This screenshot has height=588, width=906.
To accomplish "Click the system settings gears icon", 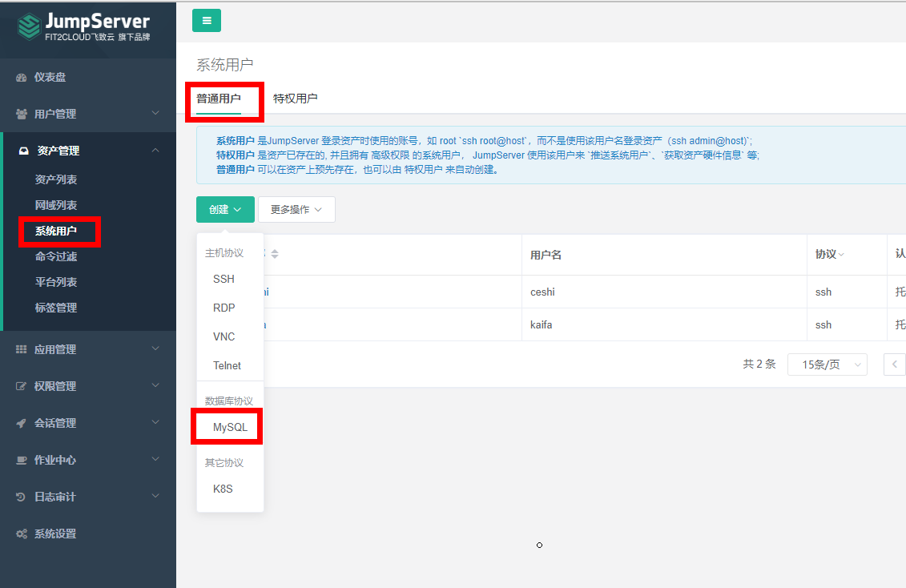I will (22, 534).
